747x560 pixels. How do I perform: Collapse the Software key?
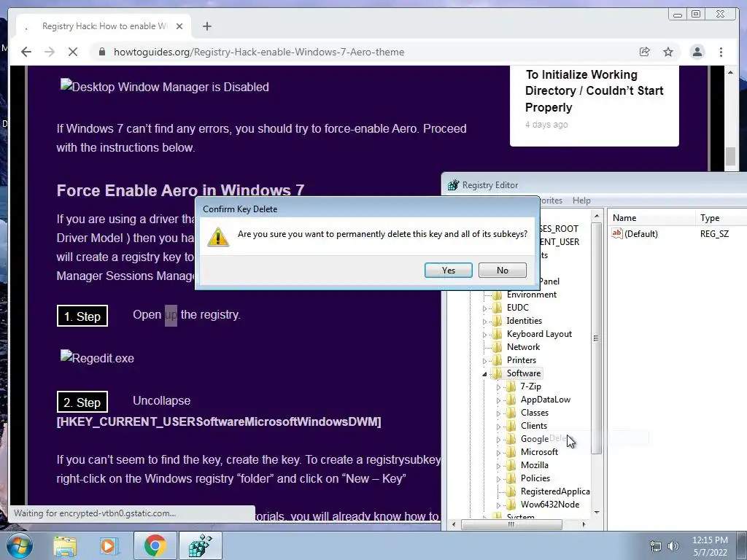click(484, 374)
